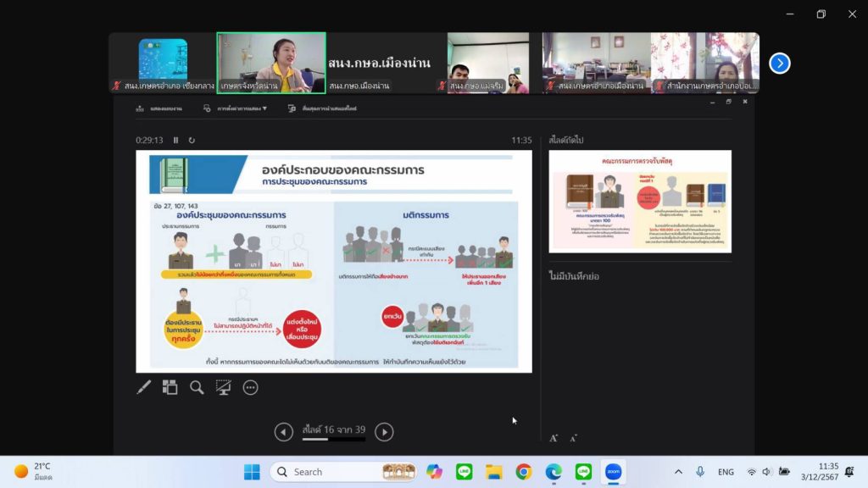Restart the presentation timer
This screenshot has width=868, height=488.
tap(192, 141)
